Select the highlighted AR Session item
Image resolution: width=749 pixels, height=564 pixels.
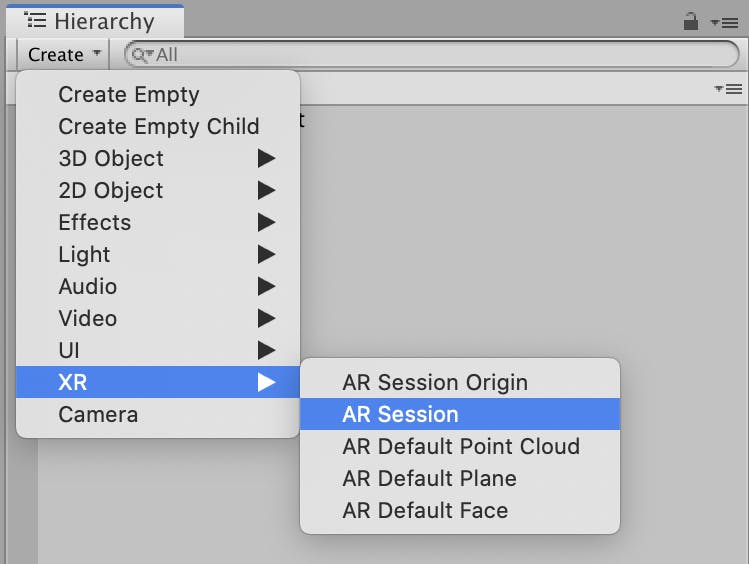tap(460, 415)
